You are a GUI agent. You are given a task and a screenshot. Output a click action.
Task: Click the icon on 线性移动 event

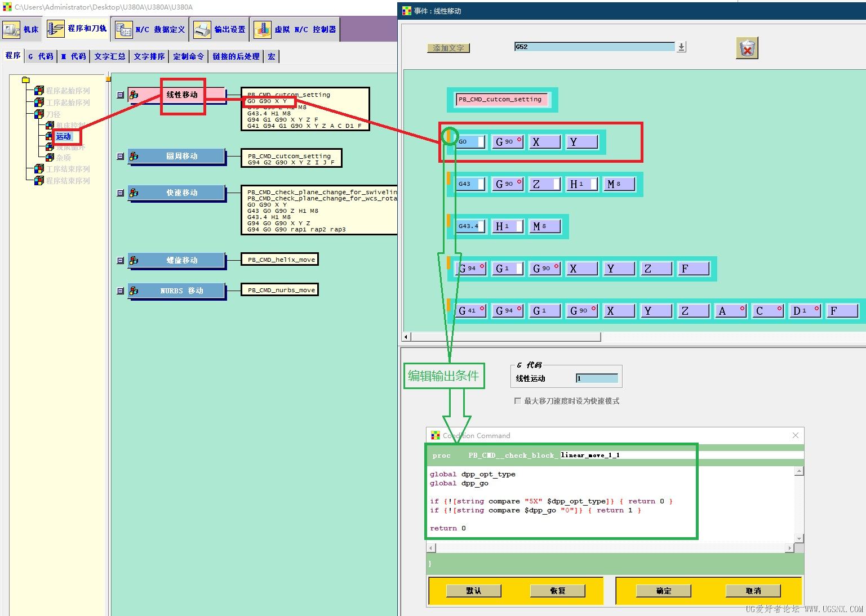pos(134,95)
